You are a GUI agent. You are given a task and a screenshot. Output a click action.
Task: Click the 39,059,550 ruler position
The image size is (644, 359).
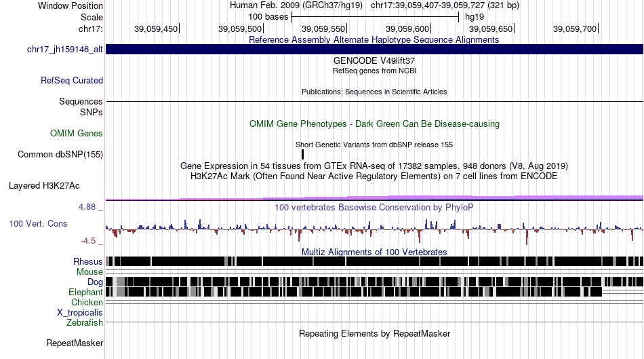tap(323, 29)
